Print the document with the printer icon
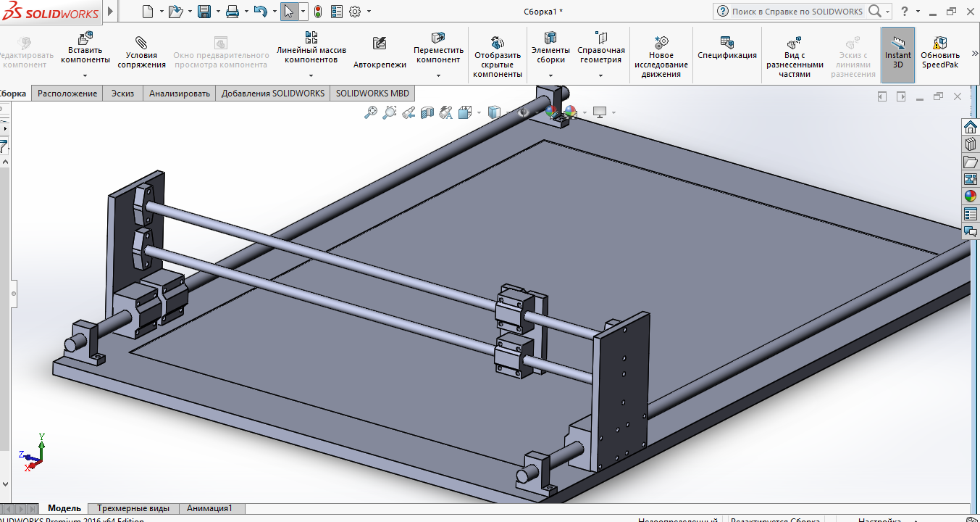The width and height of the screenshot is (980, 522). coord(233,11)
